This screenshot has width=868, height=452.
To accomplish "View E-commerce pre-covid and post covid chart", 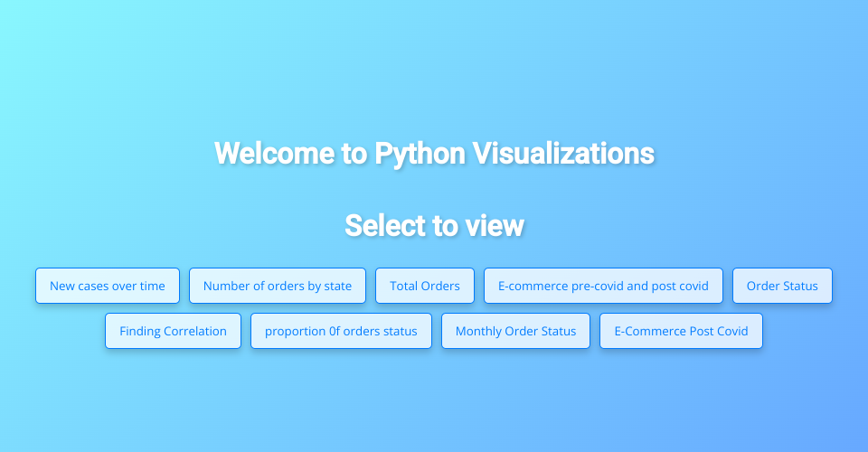I will (x=603, y=286).
